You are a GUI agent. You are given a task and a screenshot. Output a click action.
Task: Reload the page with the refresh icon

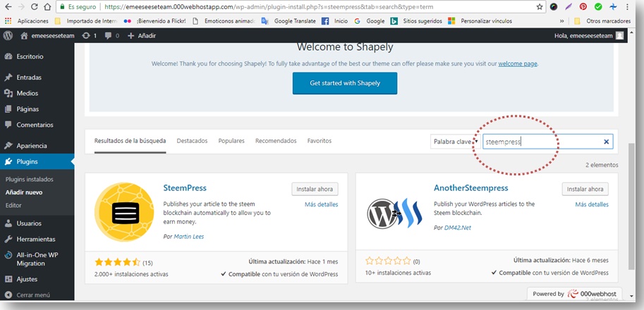35,7
